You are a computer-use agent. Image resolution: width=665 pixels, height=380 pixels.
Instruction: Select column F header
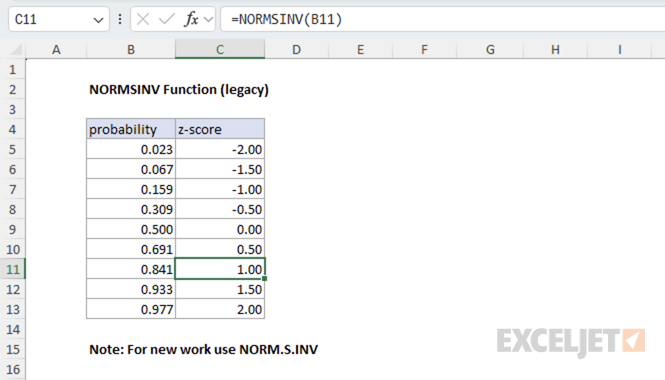(425, 50)
